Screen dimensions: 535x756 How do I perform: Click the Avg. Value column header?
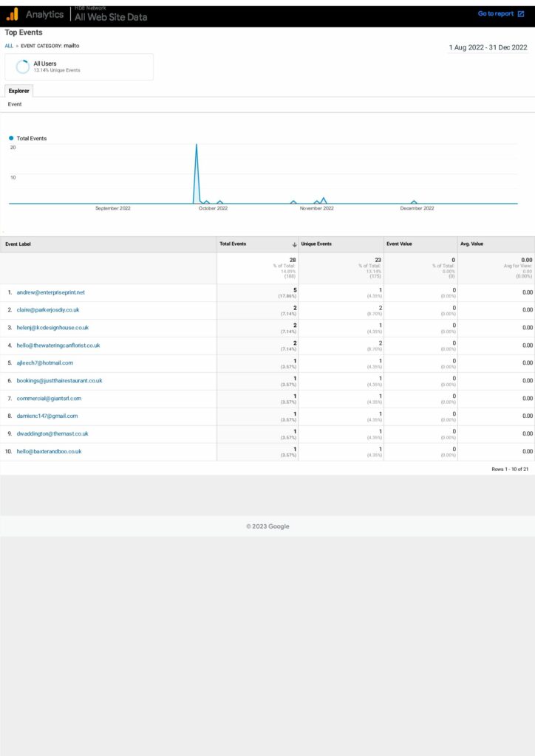click(471, 244)
